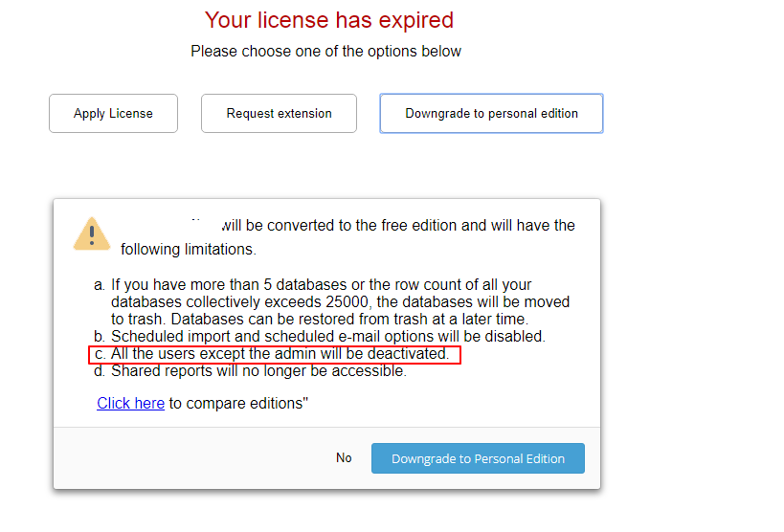Click 'will be converted to the free edition' text
This screenshot has height=532, width=784.
pos(398,226)
